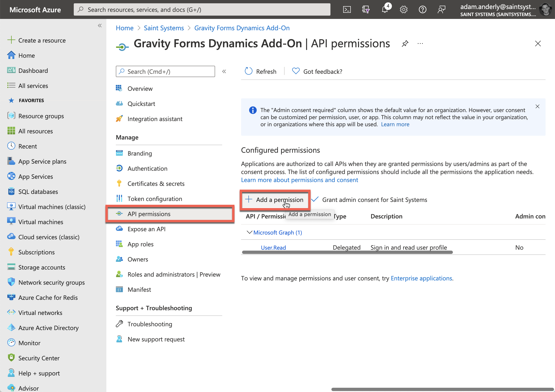Dismiss the admin consent info banner
Viewport: 555px width, 392px height.
(x=537, y=106)
